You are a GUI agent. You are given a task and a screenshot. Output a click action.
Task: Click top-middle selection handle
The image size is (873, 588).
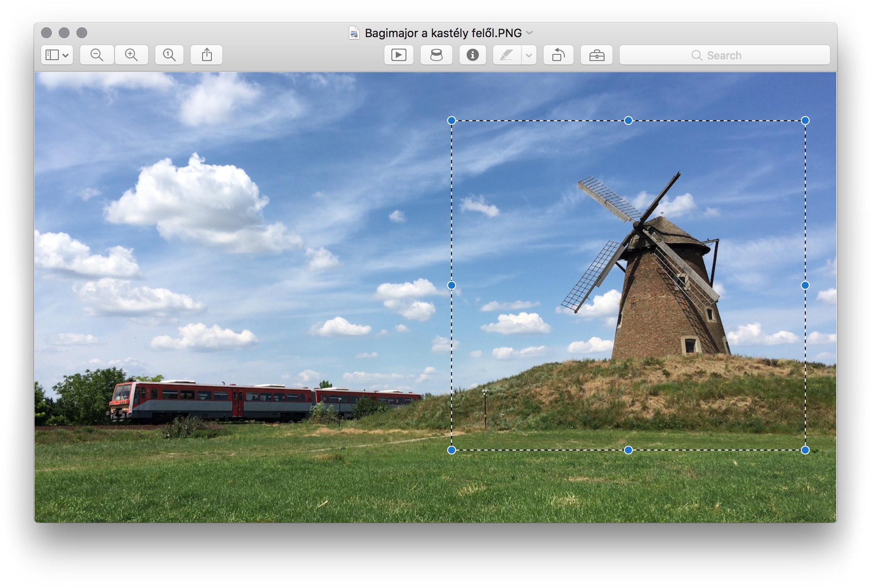[628, 121]
